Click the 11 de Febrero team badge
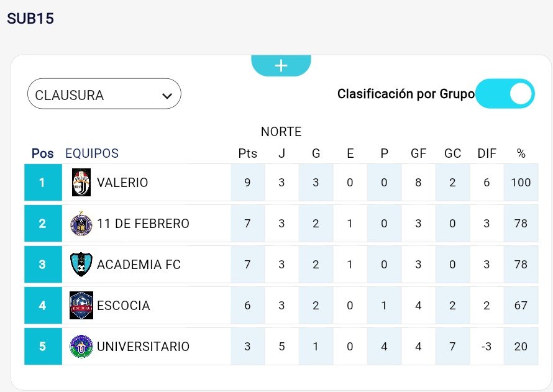Screen dimensions: 553x392 coord(81,224)
